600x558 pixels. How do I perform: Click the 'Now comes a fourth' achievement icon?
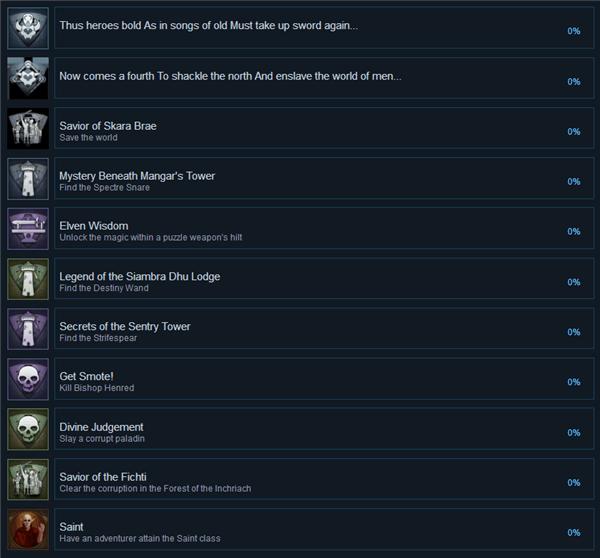pos(28,78)
